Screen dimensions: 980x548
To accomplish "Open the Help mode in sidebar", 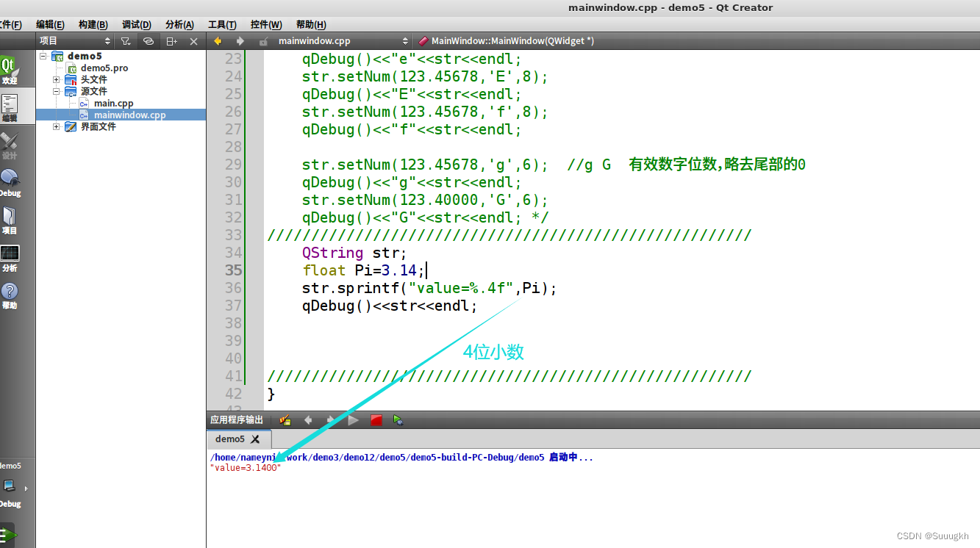I will point(9,295).
